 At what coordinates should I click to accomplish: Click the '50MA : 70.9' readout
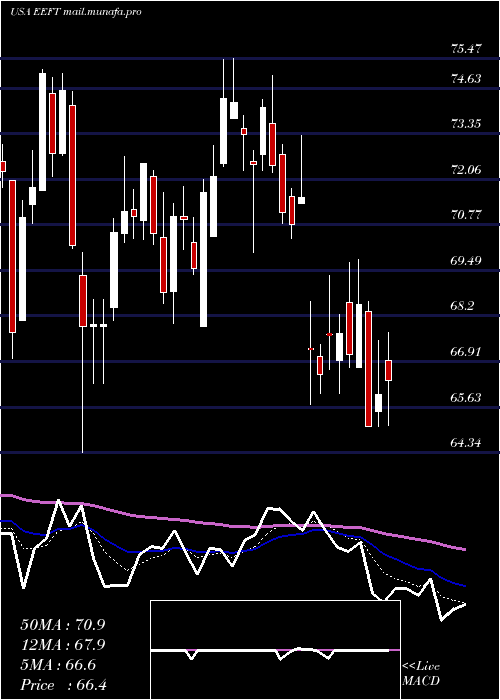pyautogui.click(x=63, y=625)
